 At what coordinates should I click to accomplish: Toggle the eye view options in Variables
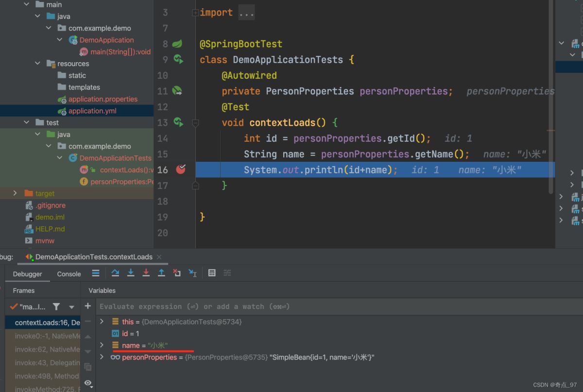[x=88, y=383]
